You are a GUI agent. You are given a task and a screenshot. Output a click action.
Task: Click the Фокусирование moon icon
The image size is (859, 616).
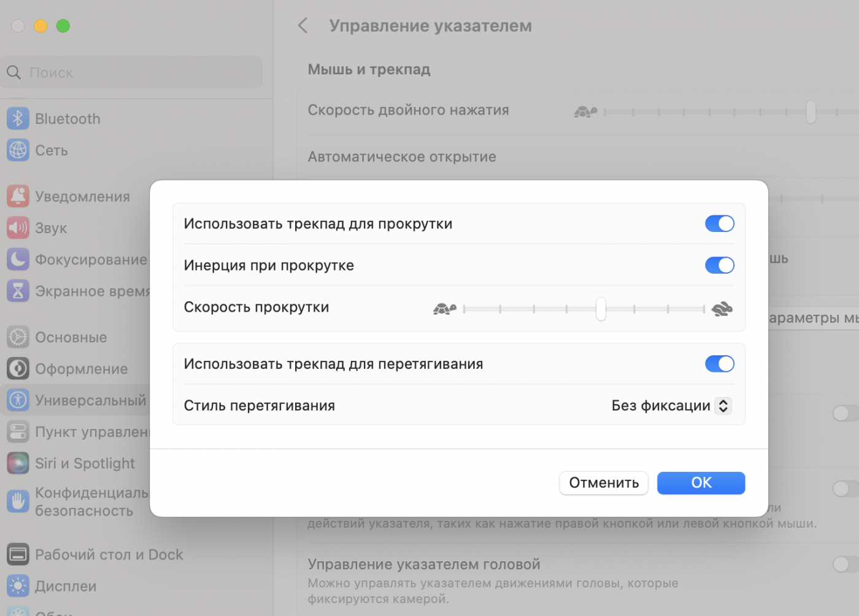tap(18, 260)
